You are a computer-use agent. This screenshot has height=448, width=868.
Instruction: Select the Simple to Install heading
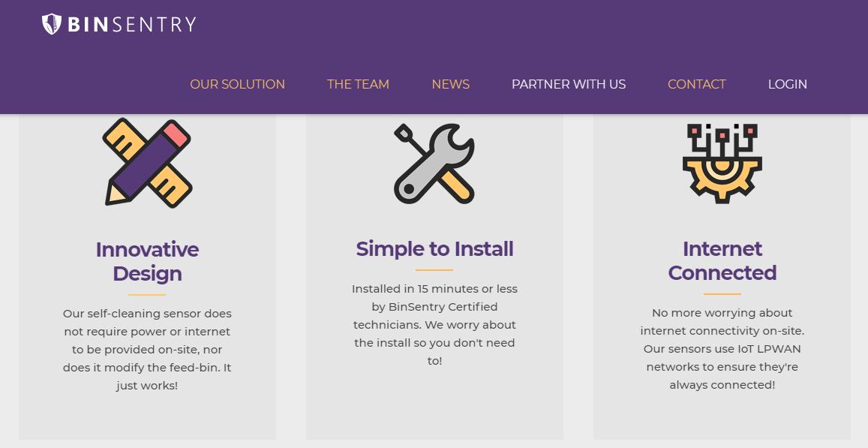coord(434,249)
